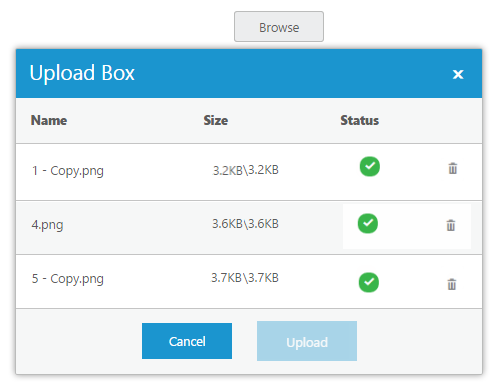Click the 3.2KB\3.2KB size value

[x=246, y=170]
